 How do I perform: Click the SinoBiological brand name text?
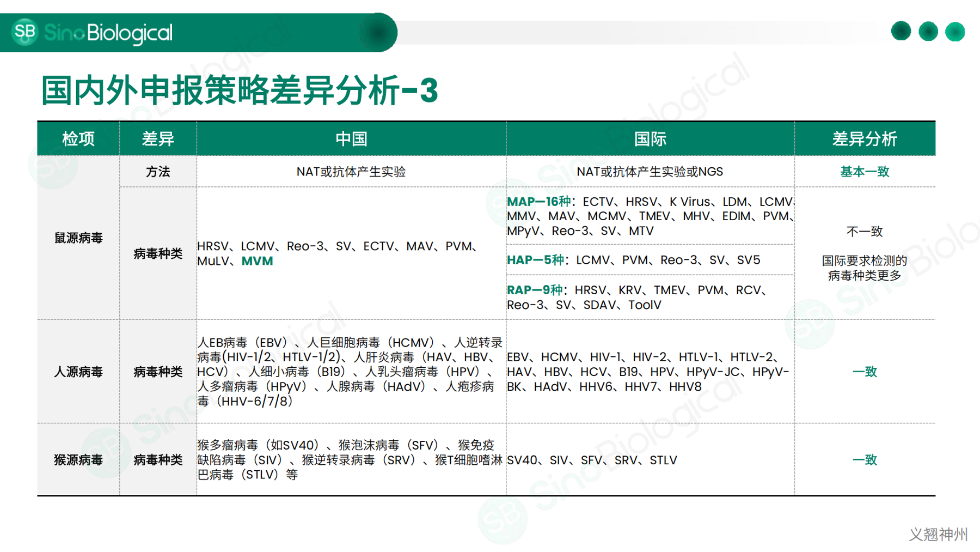(108, 33)
